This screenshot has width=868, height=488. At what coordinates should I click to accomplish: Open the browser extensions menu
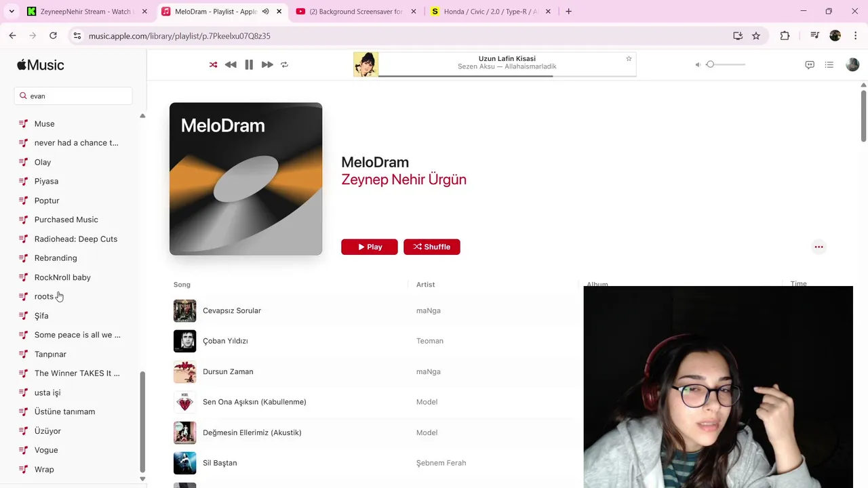tap(785, 36)
